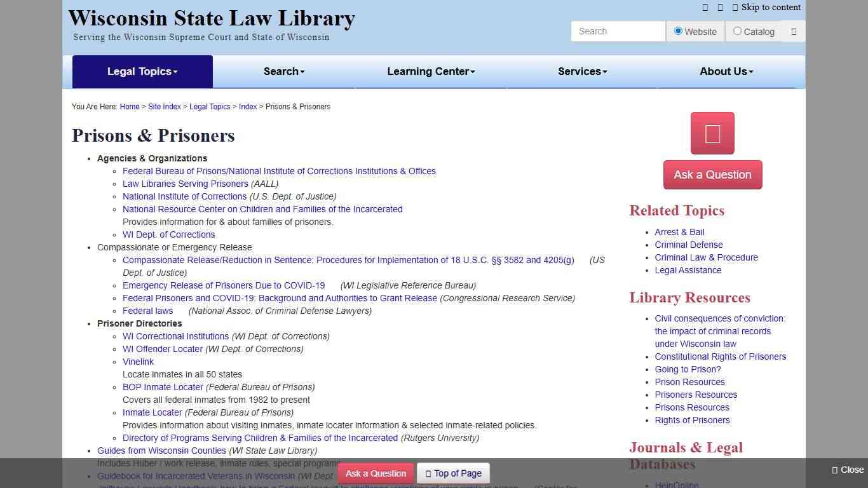Click the second icon left of Skip to content

click(720, 8)
